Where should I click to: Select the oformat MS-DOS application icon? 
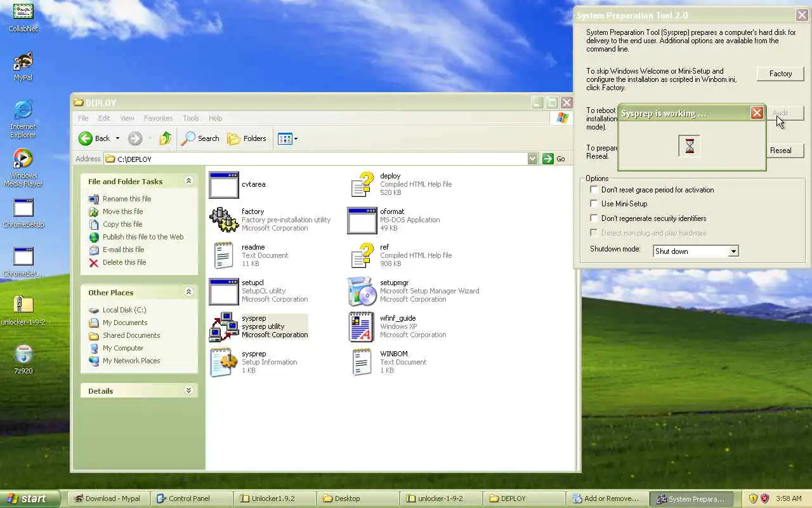pos(362,220)
